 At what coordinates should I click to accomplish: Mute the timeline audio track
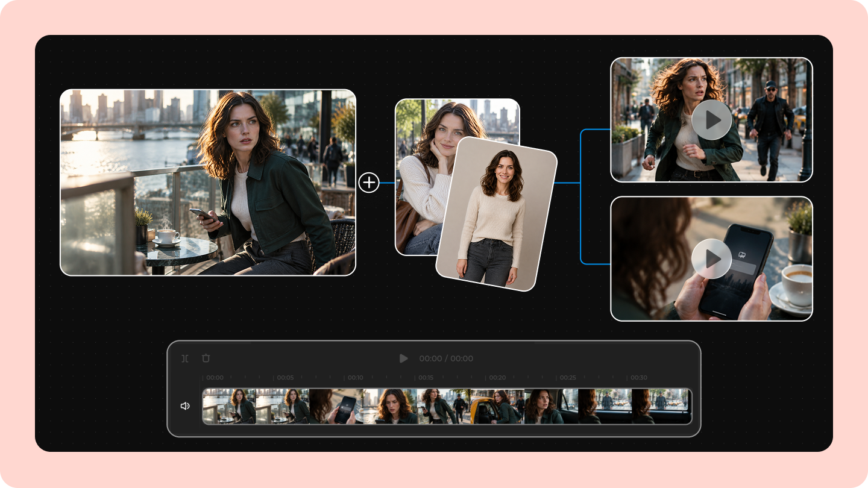click(x=185, y=406)
